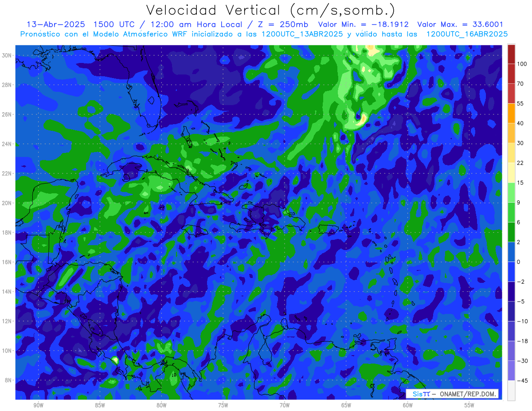Click the title 'Velocidad Vertical (cm/s,somb.)'
The height and width of the screenshot is (411, 532).
click(x=270, y=10)
